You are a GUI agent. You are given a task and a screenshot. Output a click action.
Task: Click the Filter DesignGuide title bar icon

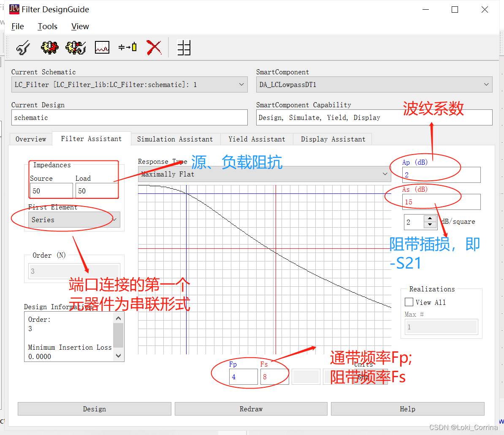(14, 9)
